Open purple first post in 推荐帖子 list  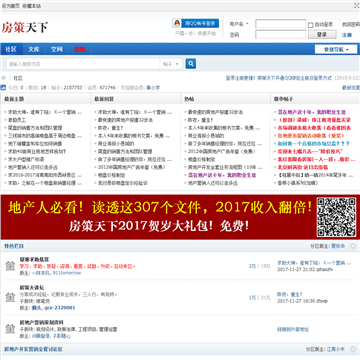click(312, 112)
